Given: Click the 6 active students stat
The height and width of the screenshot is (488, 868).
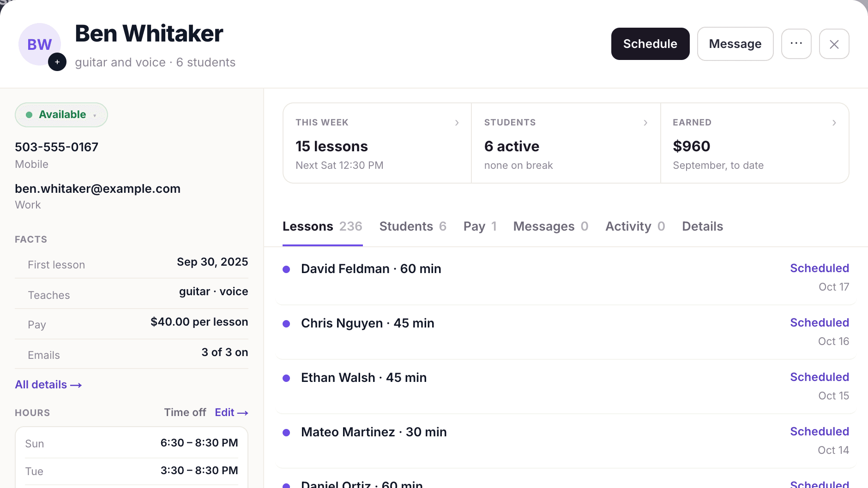Looking at the screenshot, I should [512, 146].
